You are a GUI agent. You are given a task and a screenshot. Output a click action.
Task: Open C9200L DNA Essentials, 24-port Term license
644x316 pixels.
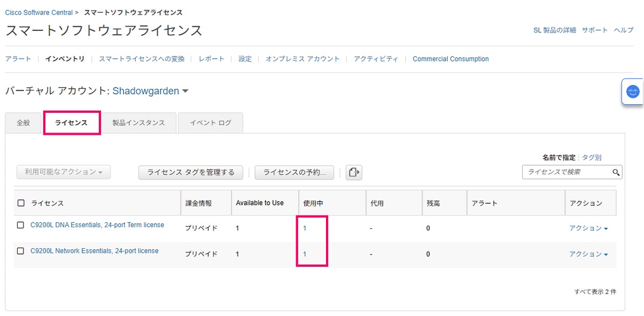pyautogui.click(x=97, y=225)
